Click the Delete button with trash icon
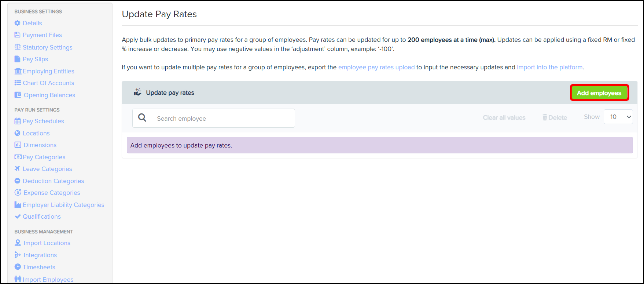The image size is (644, 284). click(555, 117)
